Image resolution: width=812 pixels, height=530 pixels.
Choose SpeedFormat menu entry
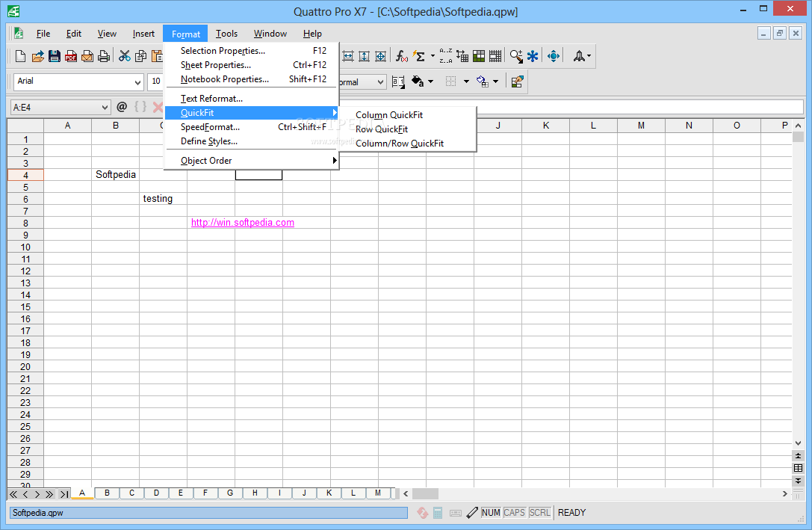point(252,127)
